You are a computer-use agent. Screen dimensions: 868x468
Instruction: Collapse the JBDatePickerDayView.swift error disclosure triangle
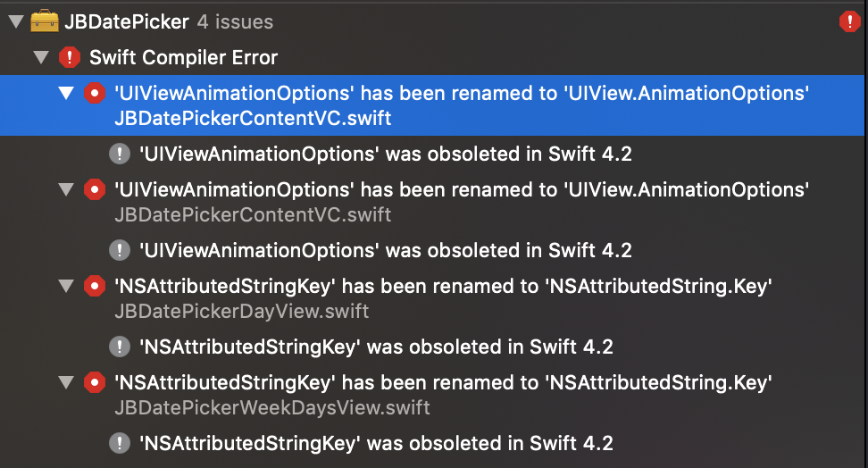pyautogui.click(x=65, y=286)
